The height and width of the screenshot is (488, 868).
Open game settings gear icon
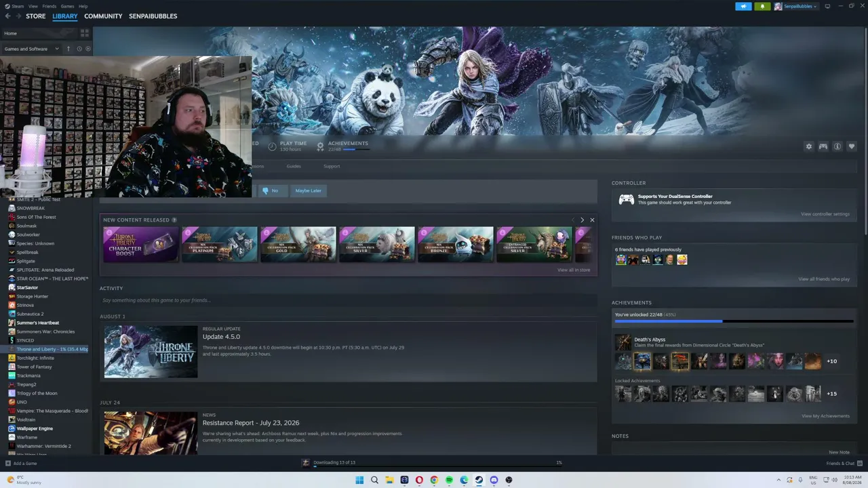(x=808, y=146)
